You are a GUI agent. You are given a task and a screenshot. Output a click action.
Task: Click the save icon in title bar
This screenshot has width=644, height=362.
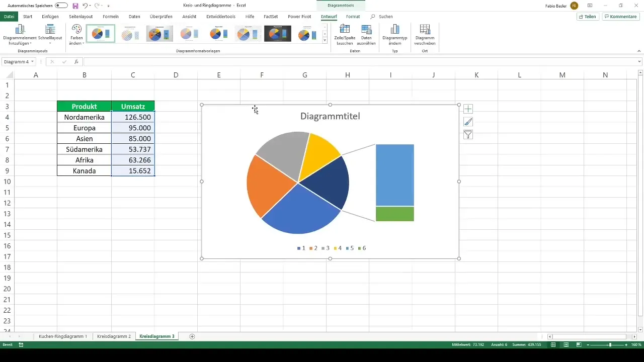coord(75,6)
